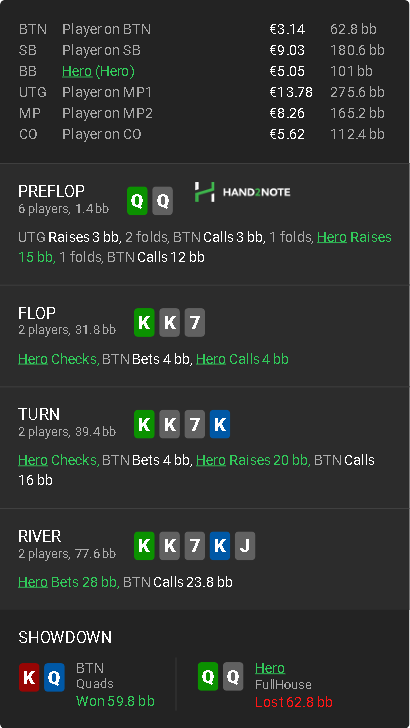The height and width of the screenshot is (728, 410).
Task: Click the green Q card in preflop
Action: tap(137, 201)
